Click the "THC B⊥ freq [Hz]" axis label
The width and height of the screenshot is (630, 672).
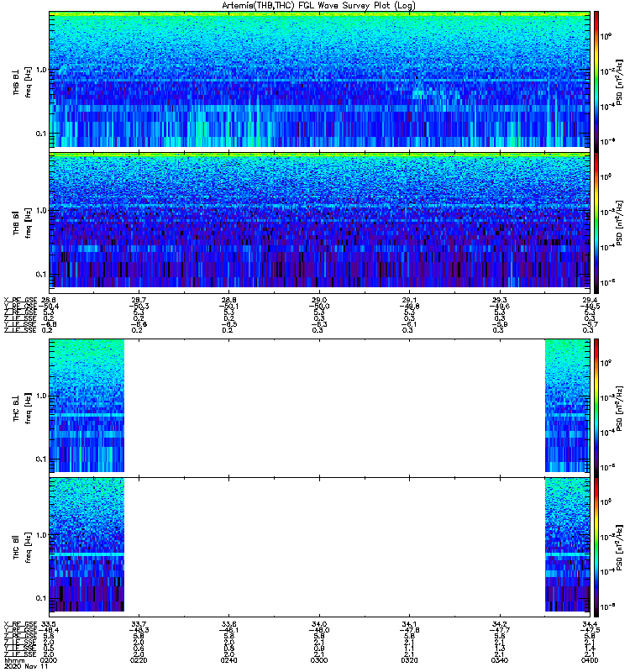pyautogui.click(x=23, y=408)
